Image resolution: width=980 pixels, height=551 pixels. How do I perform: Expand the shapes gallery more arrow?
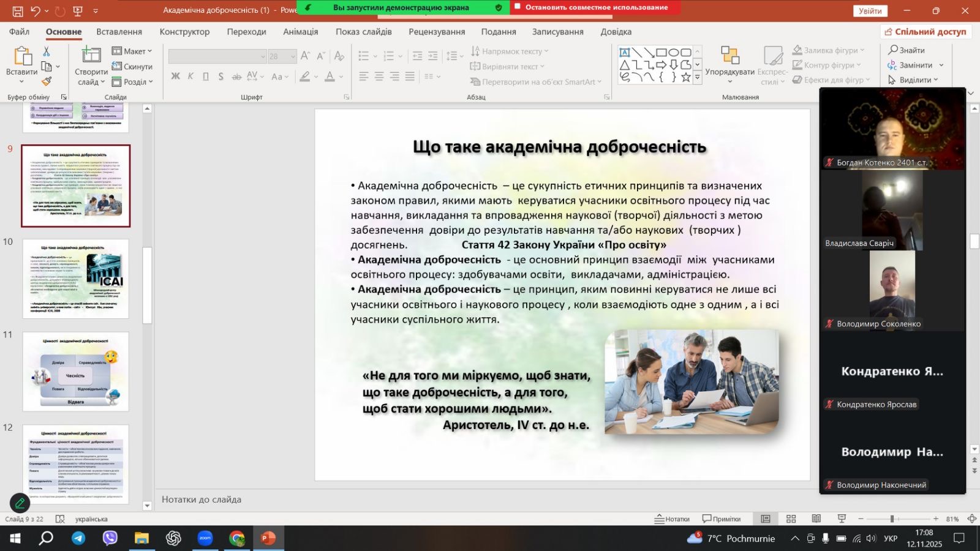[697, 78]
